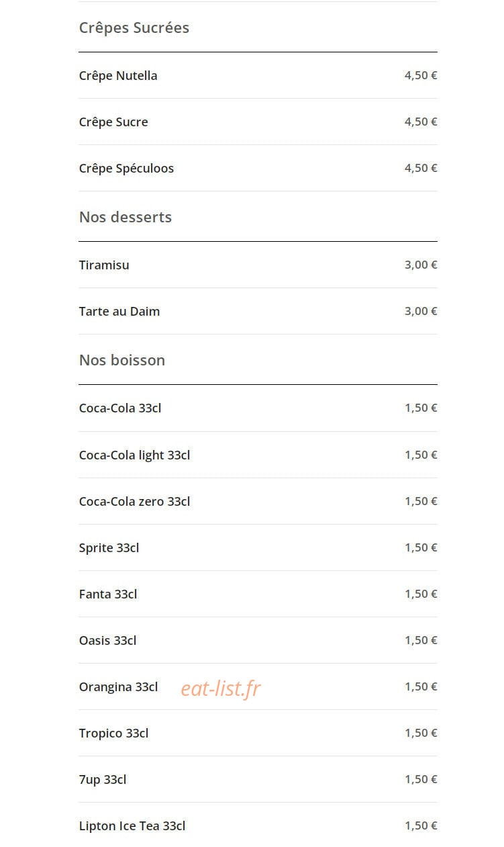Click Coca-Cola 33cl drink

click(258, 408)
